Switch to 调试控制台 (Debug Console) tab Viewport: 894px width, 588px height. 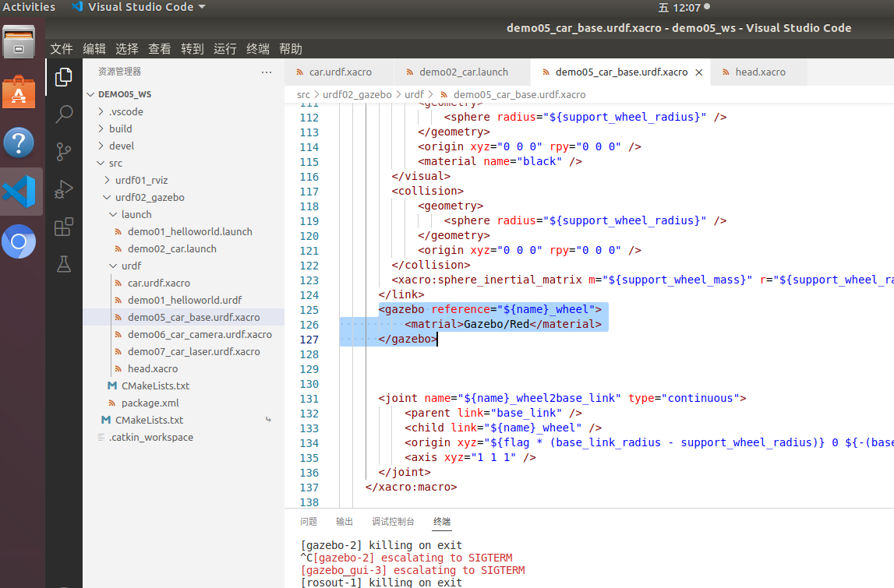393,521
